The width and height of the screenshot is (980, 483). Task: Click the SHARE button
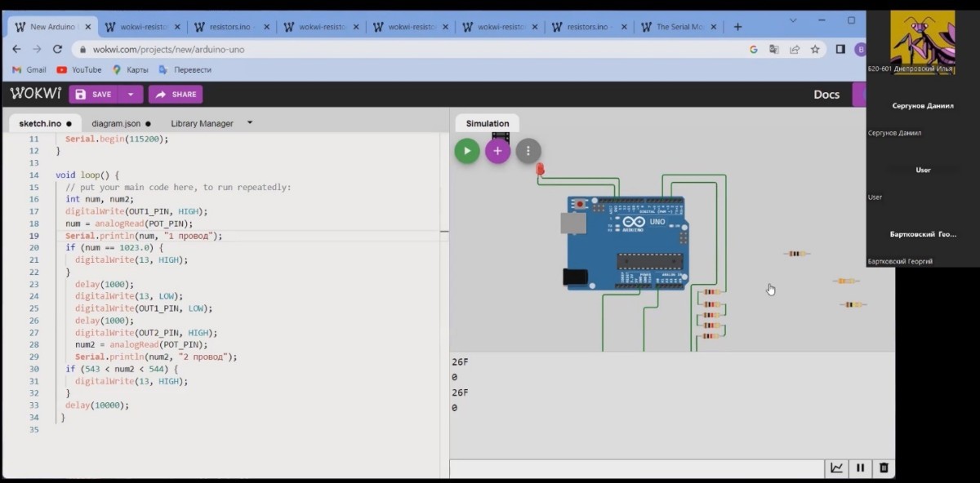[176, 95]
